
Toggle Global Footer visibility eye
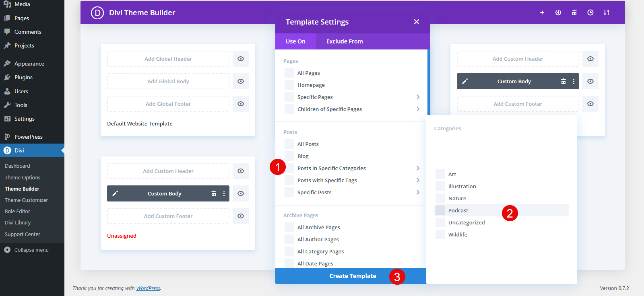point(241,104)
